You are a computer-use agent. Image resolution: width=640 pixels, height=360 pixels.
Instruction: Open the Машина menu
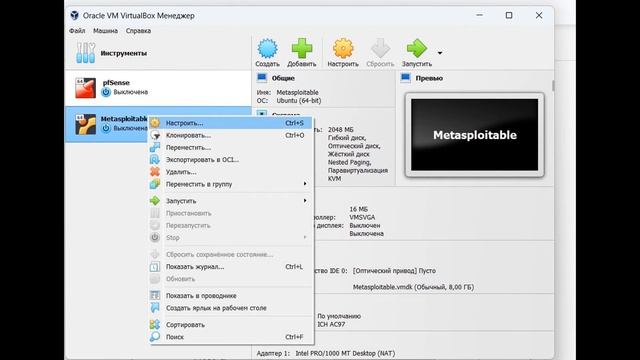point(105,31)
